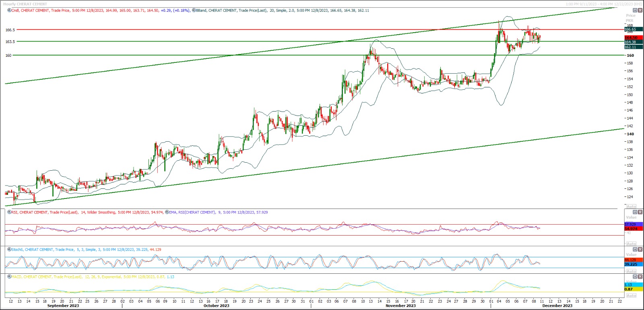Click the November 2023 label on time axis
Screen dimensions: 644x310
[400, 306]
